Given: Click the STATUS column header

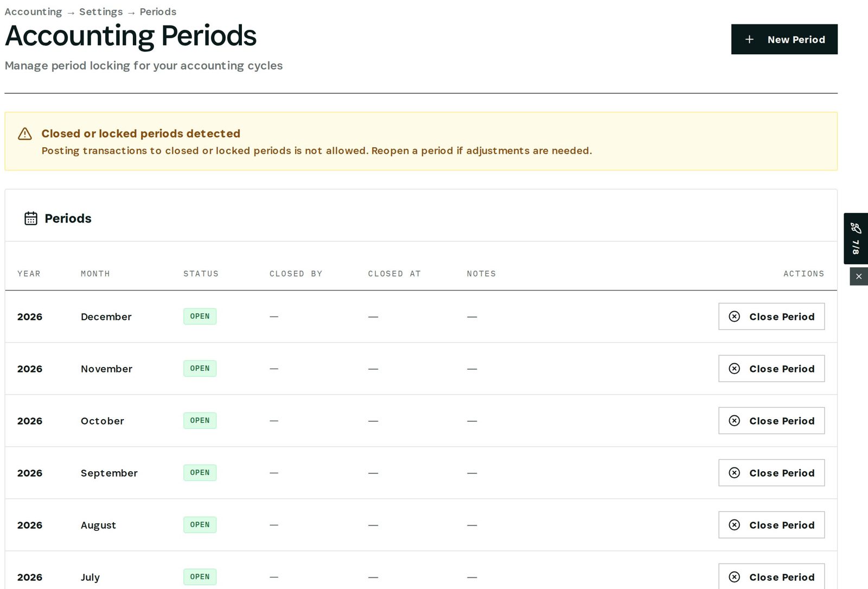Looking at the screenshot, I should coord(201,274).
